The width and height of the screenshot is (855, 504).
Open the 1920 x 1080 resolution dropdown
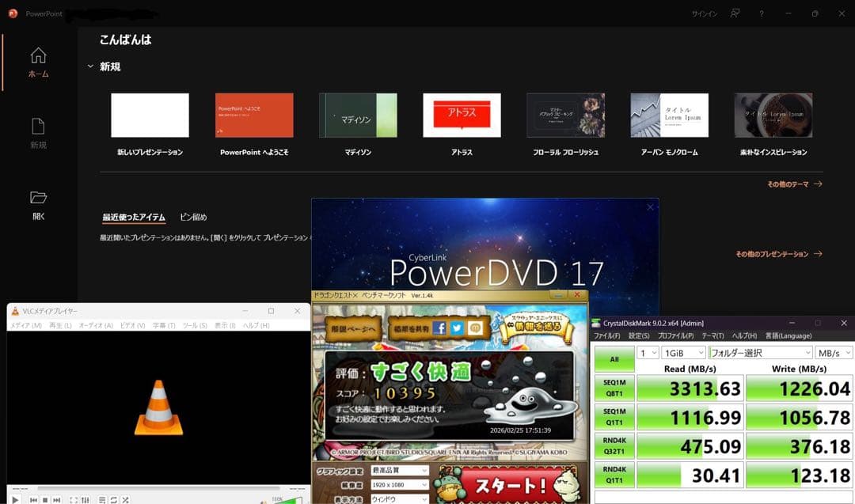tap(400, 484)
